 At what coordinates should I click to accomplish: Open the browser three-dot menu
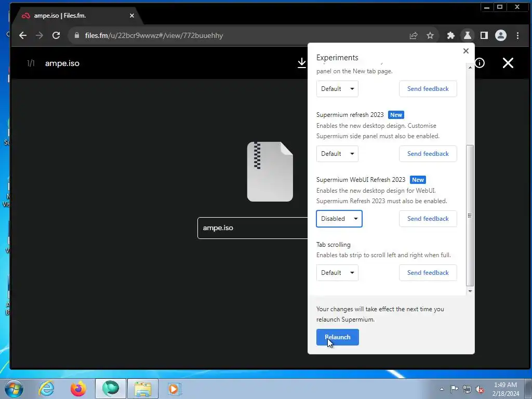point(518,35)
